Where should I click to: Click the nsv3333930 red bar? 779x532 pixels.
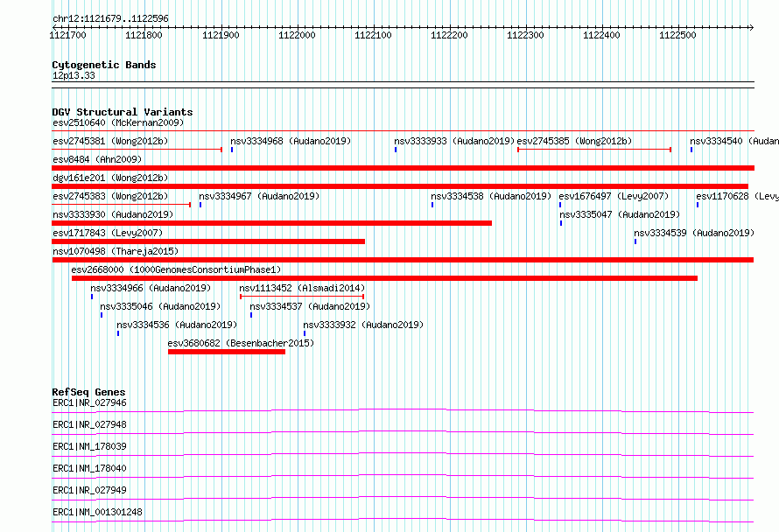click(271, 223)
